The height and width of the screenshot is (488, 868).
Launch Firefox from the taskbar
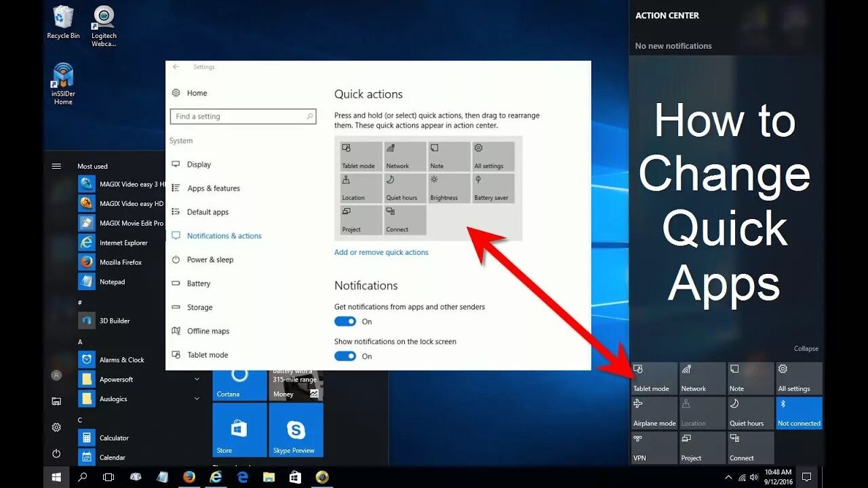point(189,477)
